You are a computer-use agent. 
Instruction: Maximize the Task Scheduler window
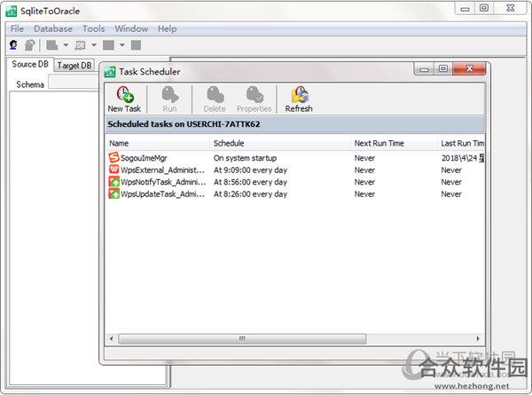(442, 69)
